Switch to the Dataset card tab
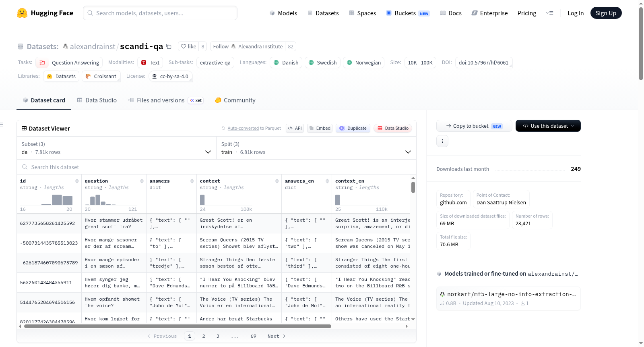Screen dimensions: 644x347 coord(44,100)
